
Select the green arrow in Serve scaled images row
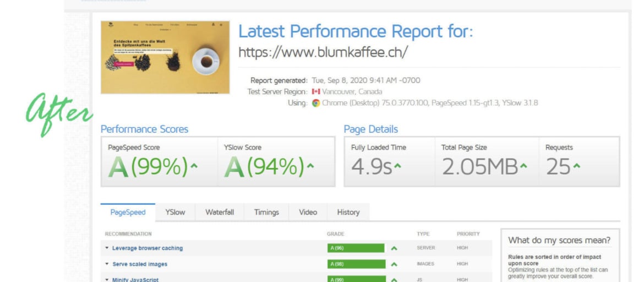[394, 264]
